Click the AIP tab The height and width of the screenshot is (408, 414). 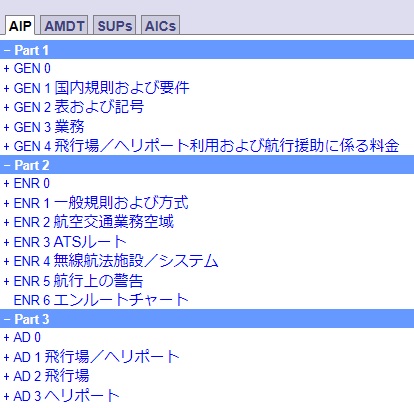point(20,26)
